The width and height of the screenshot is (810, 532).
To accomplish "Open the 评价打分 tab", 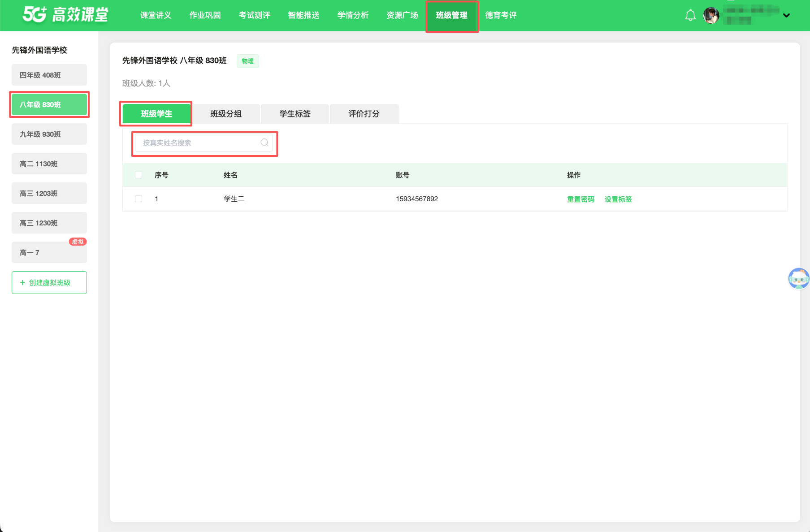I will (364, 114).
